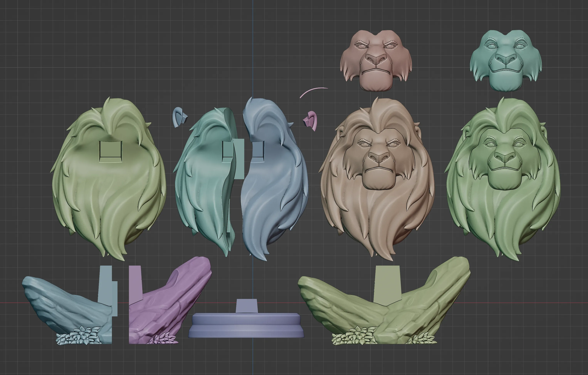Click the square socket in yellow-green mane
The height and width of the screenshot is (375, 588).
click(110, 151)
